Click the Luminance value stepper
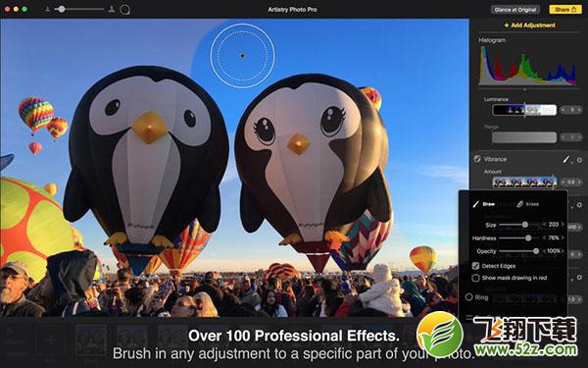Image resolution: width=588 pixels, height=368 pixels. tap(571, 110)
